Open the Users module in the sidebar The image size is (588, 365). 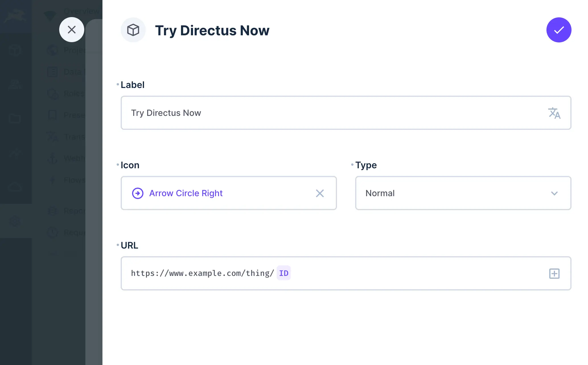[x=15, y=84]
